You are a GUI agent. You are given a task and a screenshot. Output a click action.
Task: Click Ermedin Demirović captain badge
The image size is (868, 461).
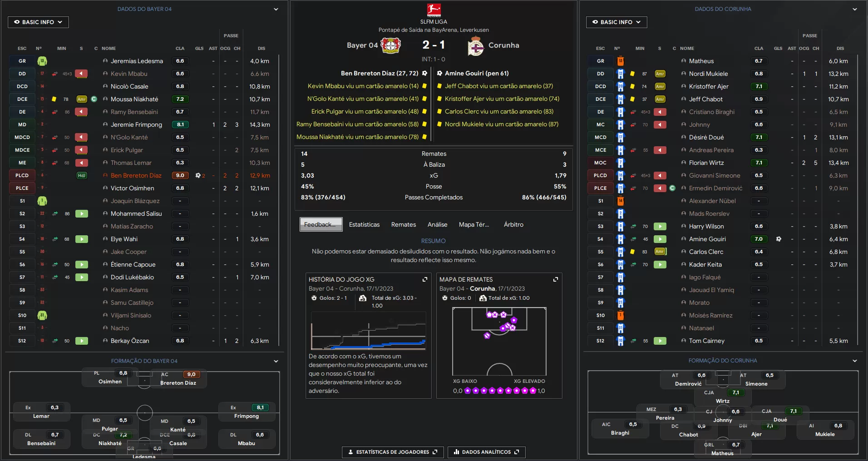coord(672,188)
